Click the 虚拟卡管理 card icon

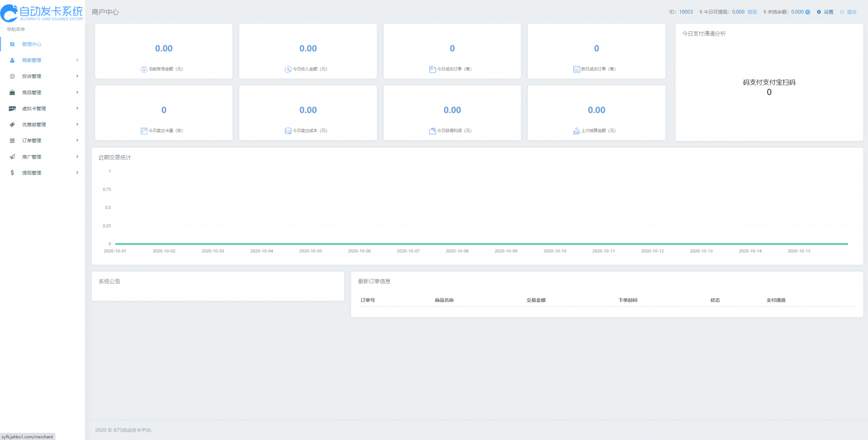(x=12, y=109)
